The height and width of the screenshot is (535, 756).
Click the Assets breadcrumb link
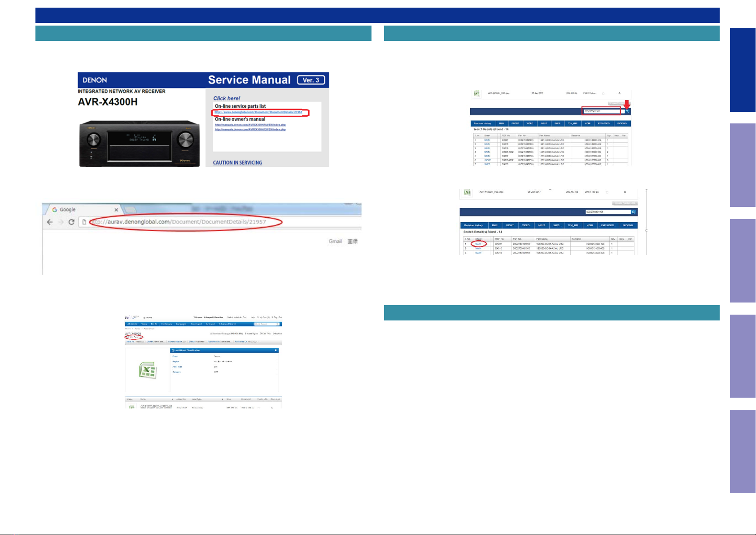click(x=137, y=329)
